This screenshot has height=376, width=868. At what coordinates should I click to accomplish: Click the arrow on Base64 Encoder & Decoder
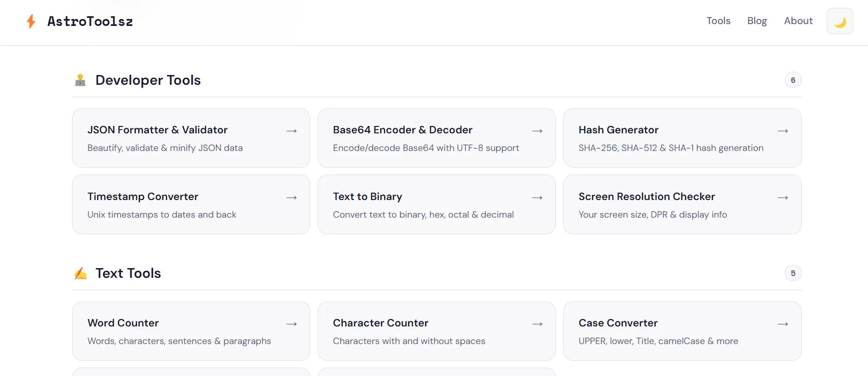537,131
